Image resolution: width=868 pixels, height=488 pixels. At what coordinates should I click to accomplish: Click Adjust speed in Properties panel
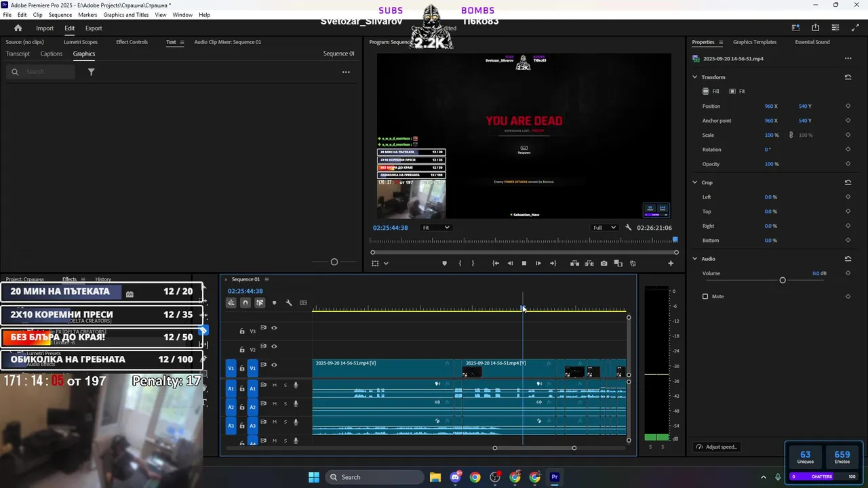pyautogui.click(x=717, y=447)
